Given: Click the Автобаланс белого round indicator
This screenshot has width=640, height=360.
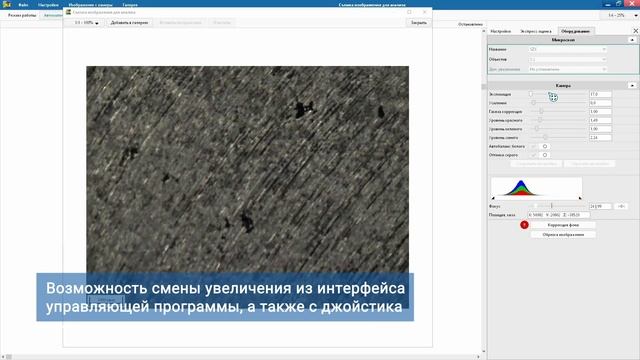Looking at the screenshot, I should [544, 147].
